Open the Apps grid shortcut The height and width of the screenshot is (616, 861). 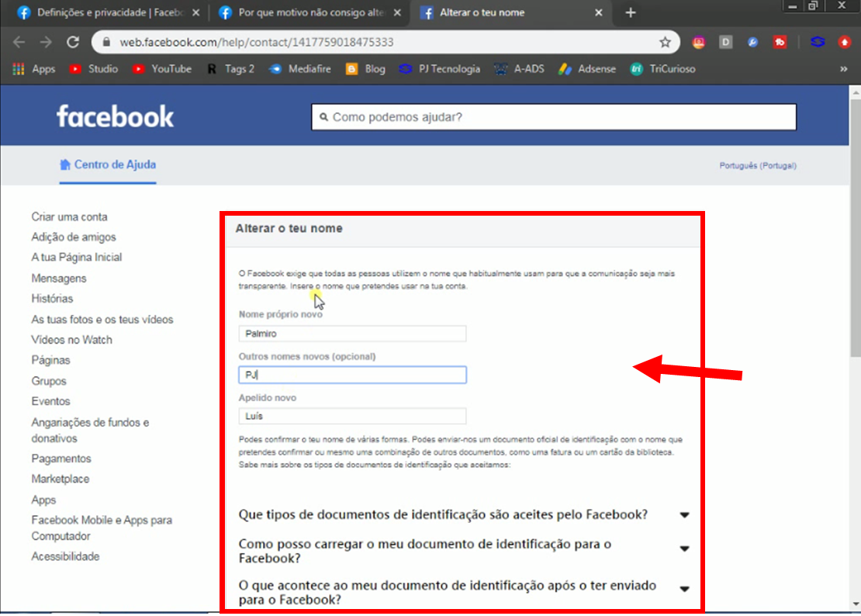click(34, 69)
